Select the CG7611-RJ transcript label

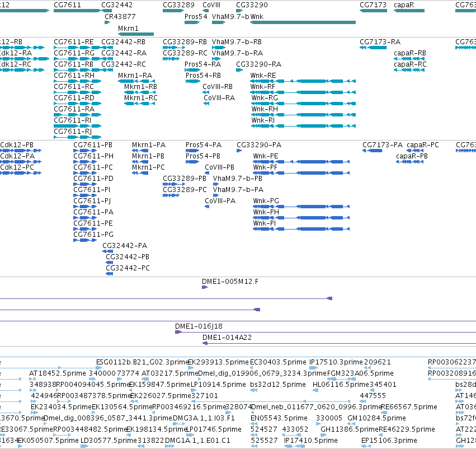click(x=73, y=131)
